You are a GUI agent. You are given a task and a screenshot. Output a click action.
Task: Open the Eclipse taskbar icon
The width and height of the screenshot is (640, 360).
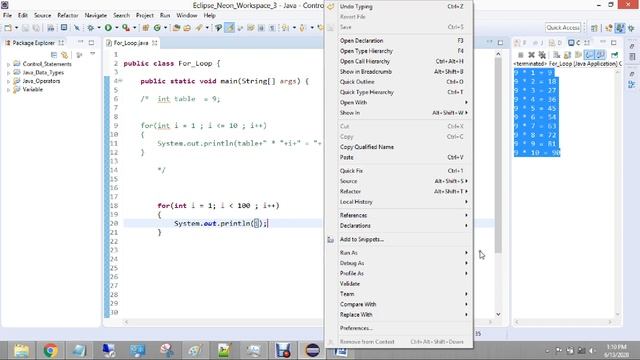pyautogui.click(x=313, y=350)
